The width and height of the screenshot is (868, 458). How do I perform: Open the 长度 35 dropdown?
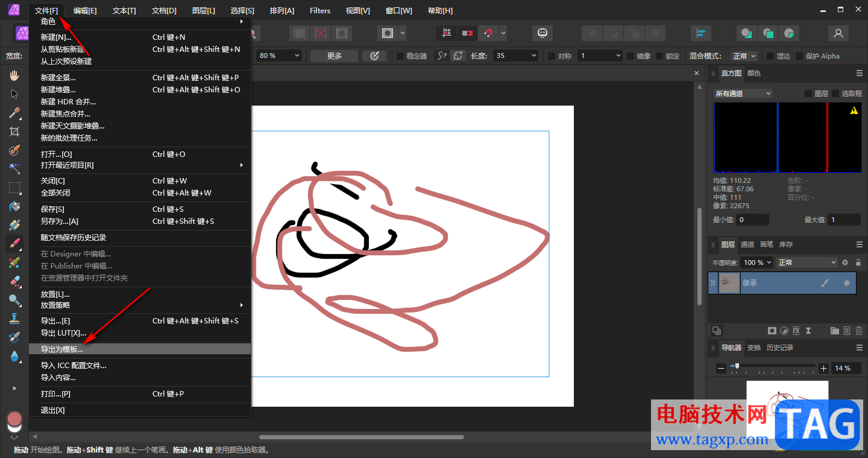[x=515, y=56]
